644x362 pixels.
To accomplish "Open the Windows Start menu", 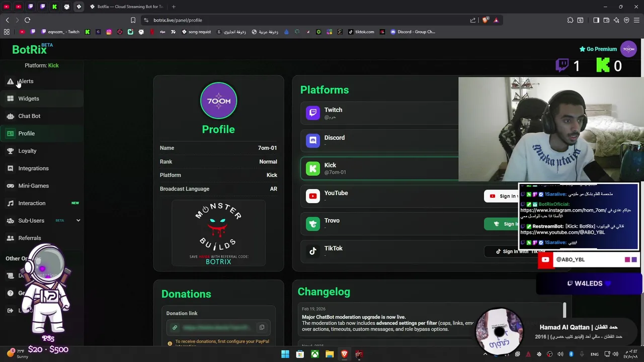I will click(285, 354).
